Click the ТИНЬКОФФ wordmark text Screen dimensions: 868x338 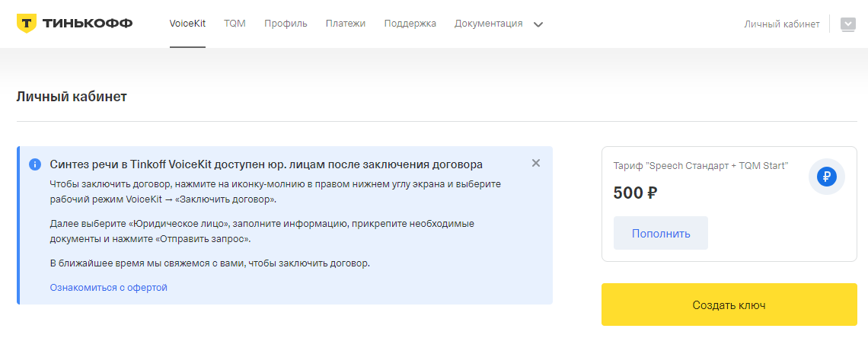click(88, 24)
